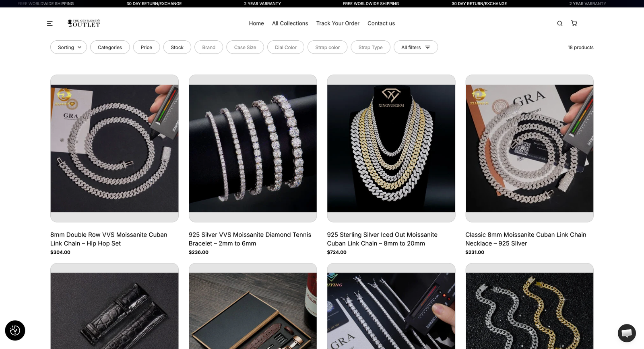Open All Collections menu item

click(290, 23)
